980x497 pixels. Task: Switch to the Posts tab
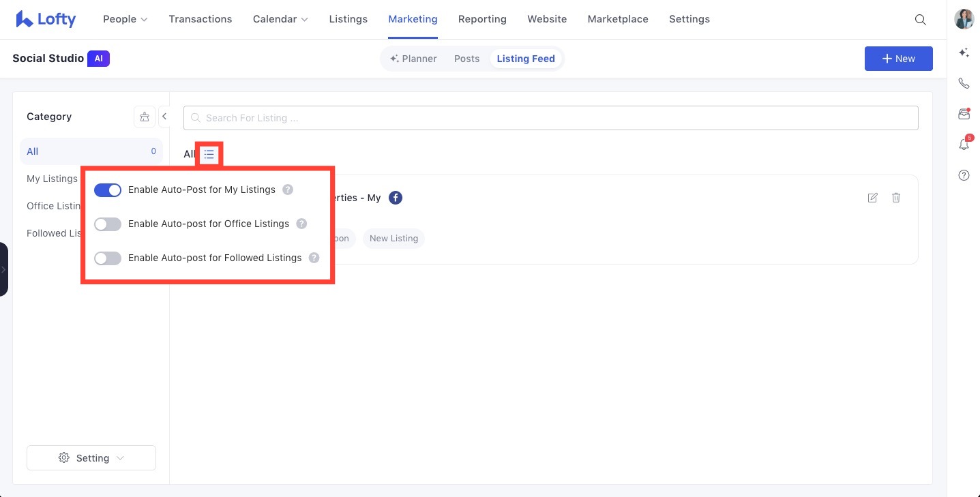[x=466, y=58]
